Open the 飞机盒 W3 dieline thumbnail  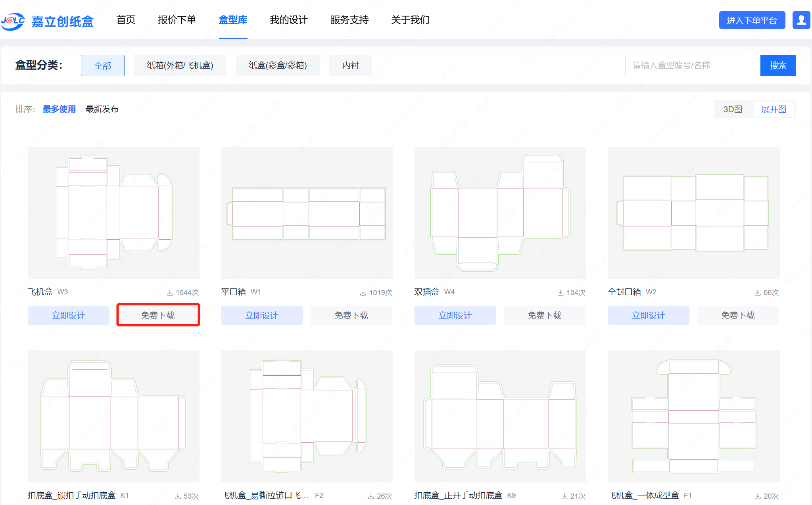coord(113,213)
